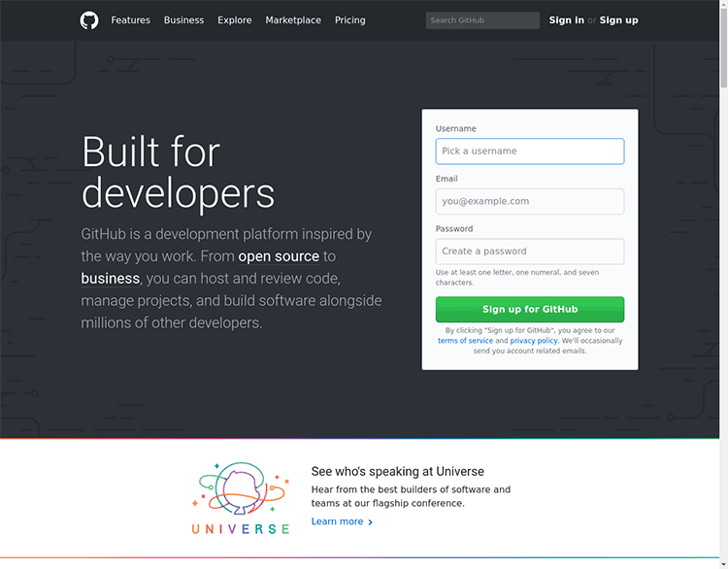The image size is (728, 569).
Task: Click the GitHub Octocat logo
Action: (89, 20)
